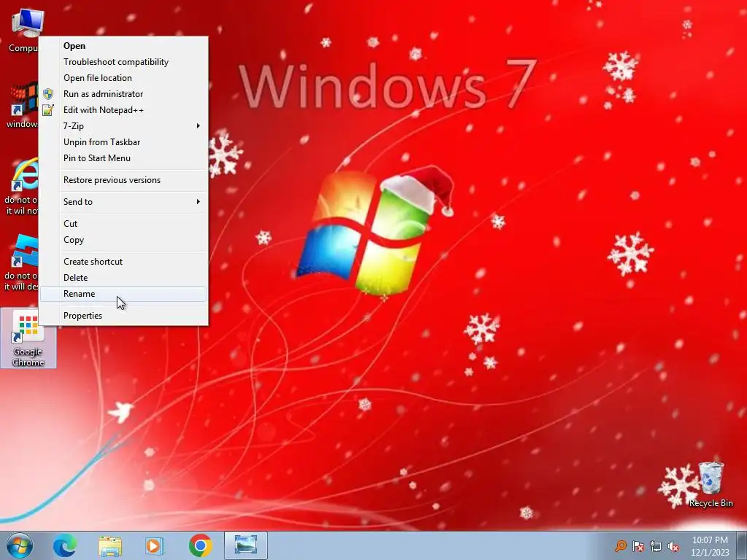Open the Windows Start button
The height and width of the screenshot is (560, 747).
[20, 545]
